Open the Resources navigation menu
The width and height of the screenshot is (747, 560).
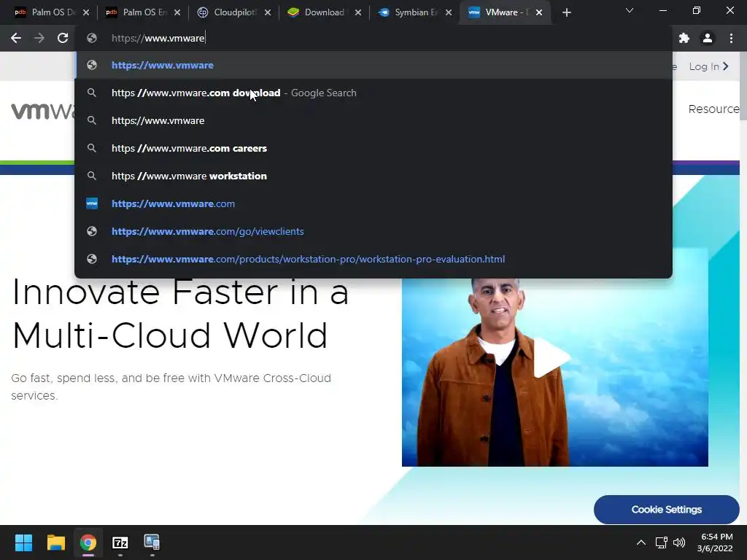coord(713,109)
